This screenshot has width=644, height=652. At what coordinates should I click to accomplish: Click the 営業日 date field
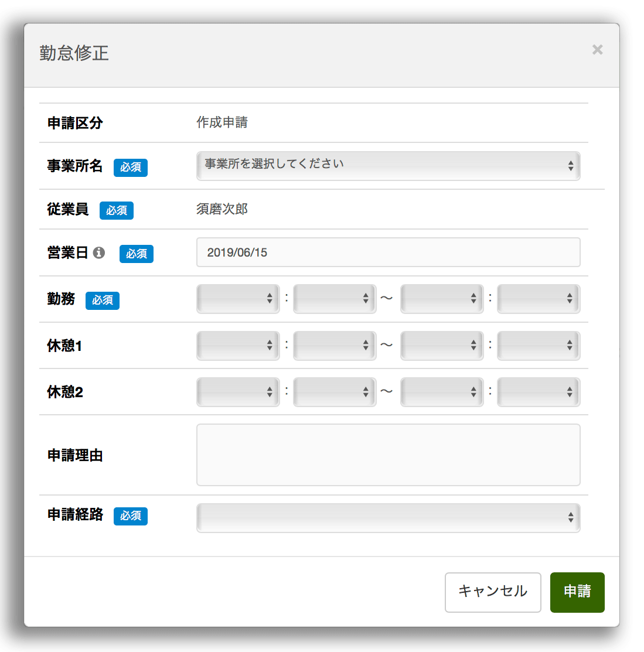click(x=388, y=252)
